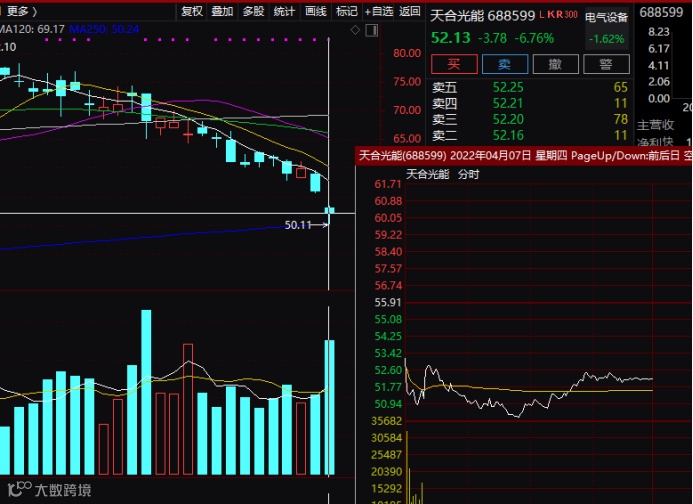Image resolution: width=693 pixels, height=504 pixels.
Task: Add stock to watchlist via +自选
Action: click(379, 11)
